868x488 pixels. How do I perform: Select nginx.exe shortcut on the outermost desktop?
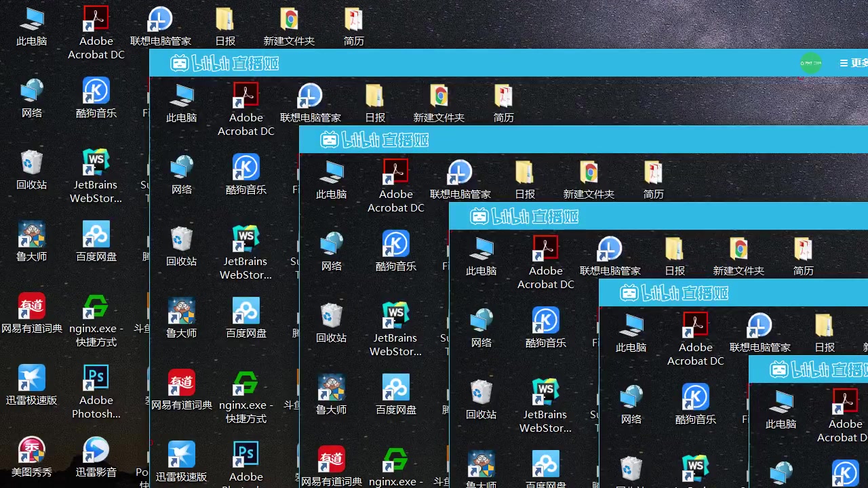(x=96, y=321)
